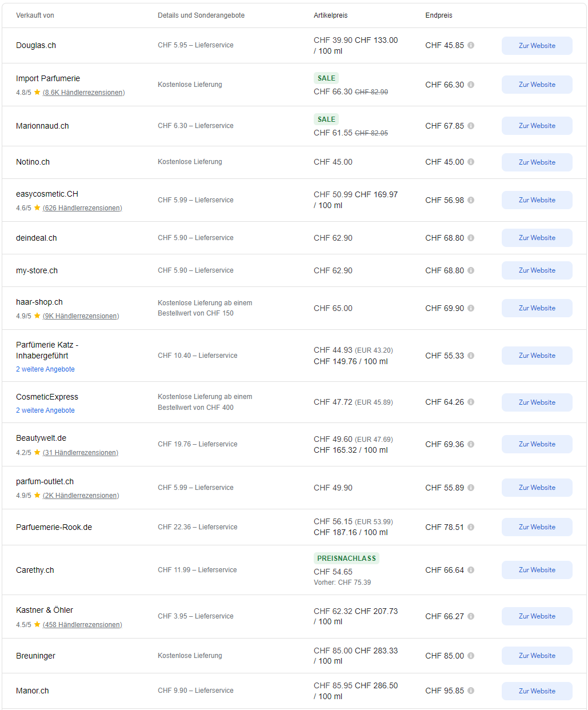Expand 2 weitere Angebote under CosmeticExpress
588x710 pixels.
click(x=45, y=410)
